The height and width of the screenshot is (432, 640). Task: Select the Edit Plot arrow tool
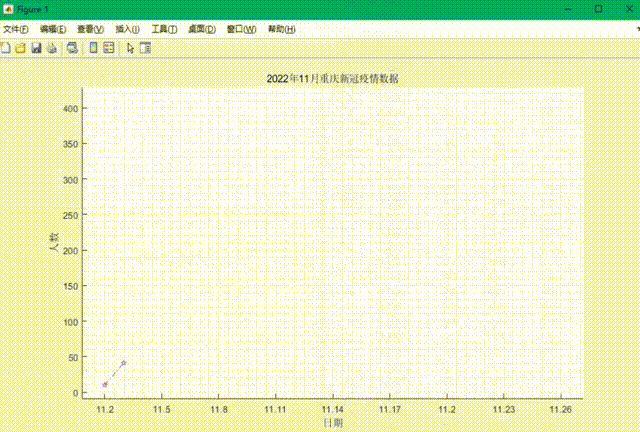[130, 48]
